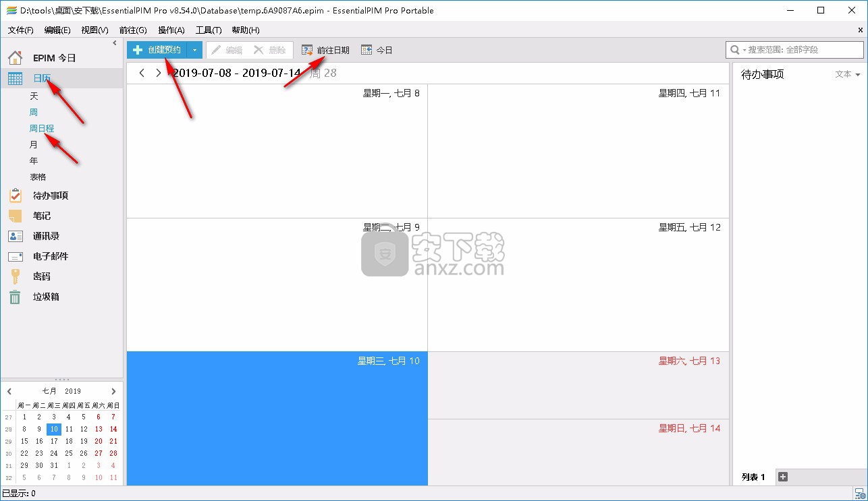Image resolution: width=868 pixels, height=501 pixels.
Task: Switch calendar to 月 view
Action: point(34,144)
